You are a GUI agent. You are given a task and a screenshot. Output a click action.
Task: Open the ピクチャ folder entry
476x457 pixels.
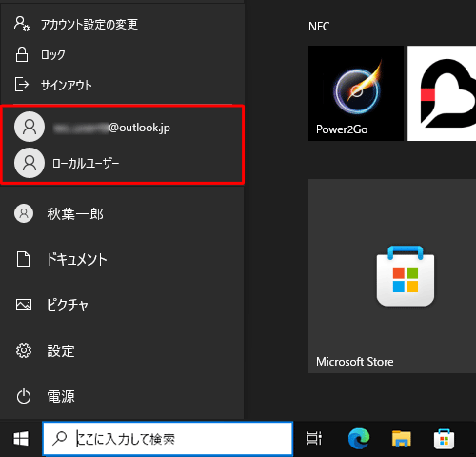(x=122, y=305)
